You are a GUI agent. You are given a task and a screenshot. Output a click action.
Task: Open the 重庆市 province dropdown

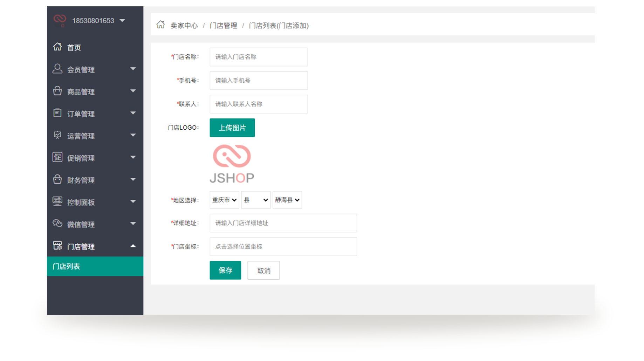click(224, 200)
